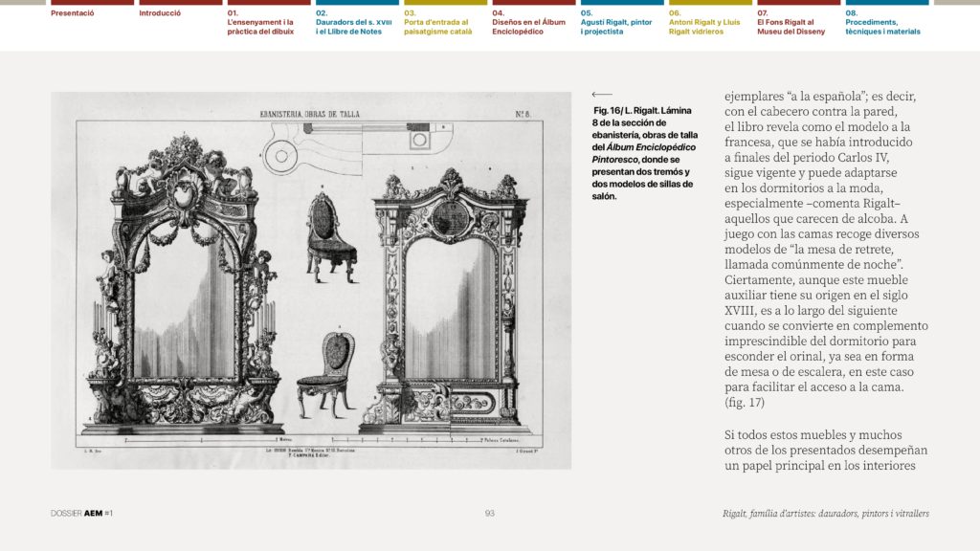Click the (fig. 17) reference in the text
The image size is (980, 551).
coord(746,403)
